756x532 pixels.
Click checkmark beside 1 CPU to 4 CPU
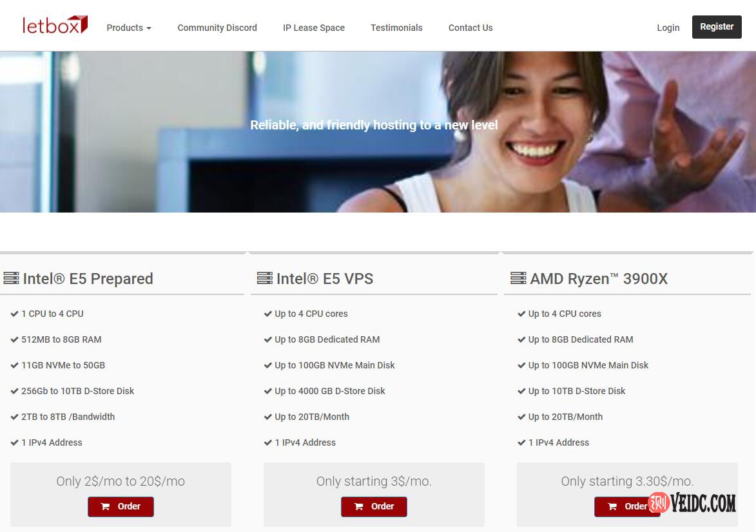pos(14,314)
